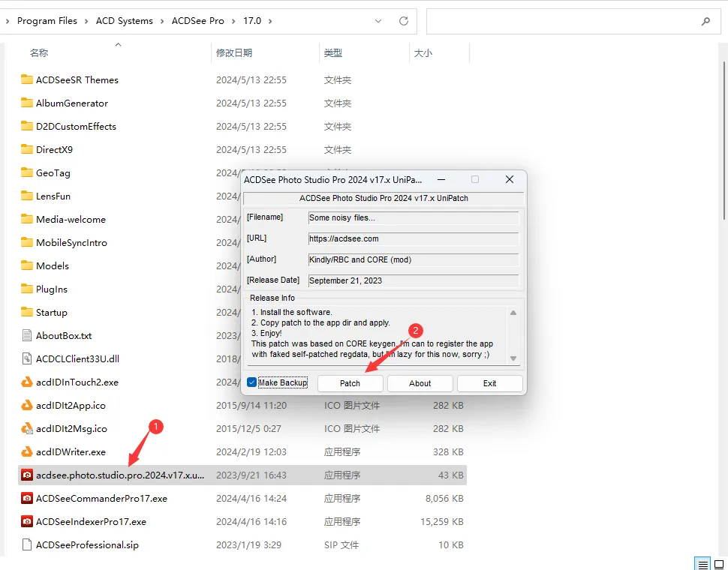Go to ACDSee Pro breadcrumb

pos(198,21)
